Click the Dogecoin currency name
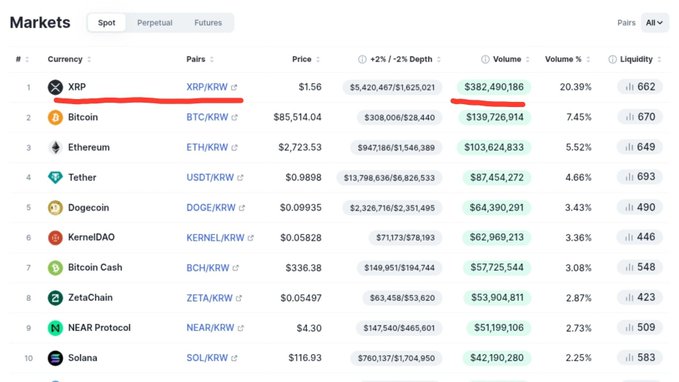This screenshot has height=382, width=679. click(x=88, y=207)
